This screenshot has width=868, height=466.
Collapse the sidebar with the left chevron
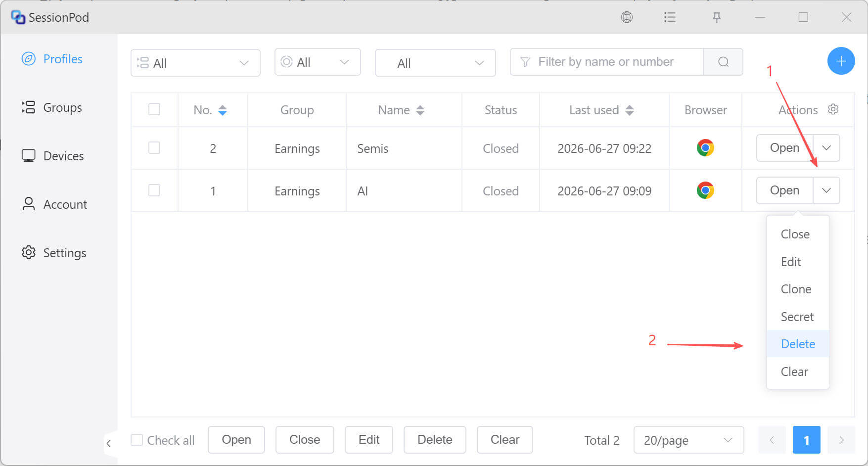pos(109,443)
